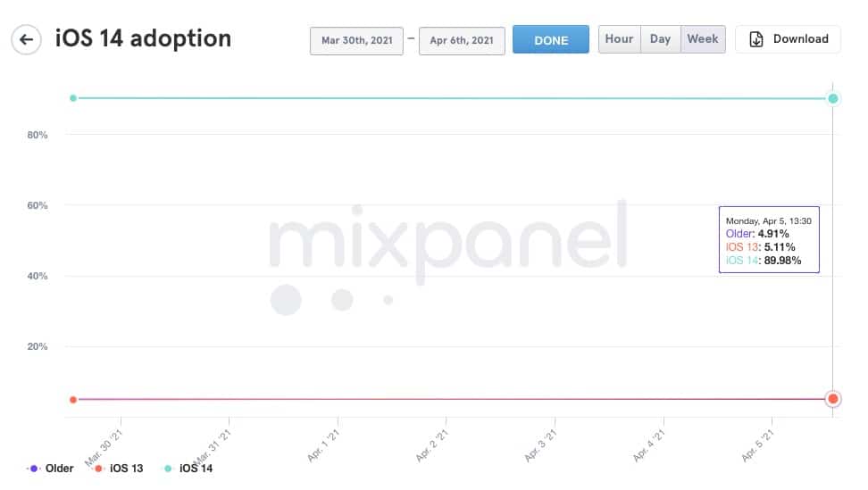Screen dimensions: 868x490
Task: Switch to Hour granularity
Action: coord(619,39)
